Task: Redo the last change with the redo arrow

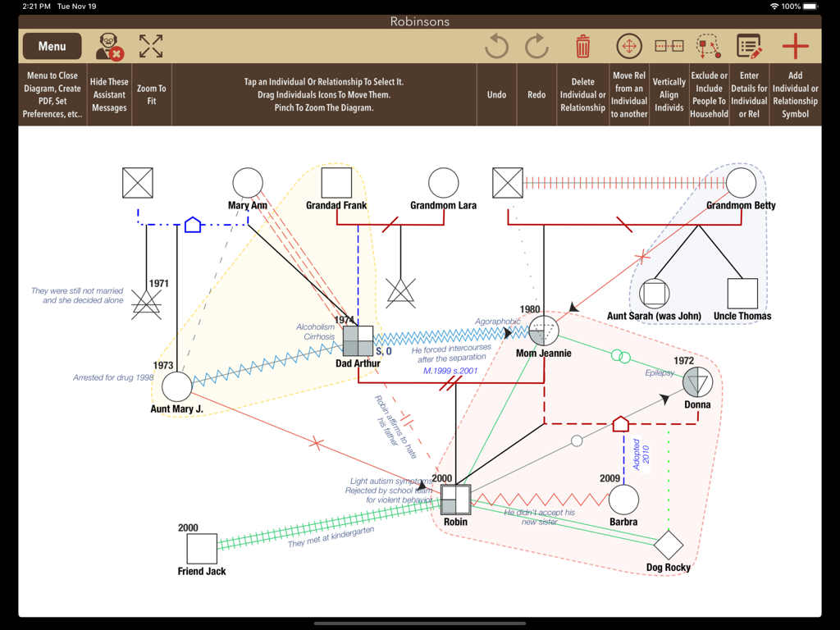Action: pos(536,46)
